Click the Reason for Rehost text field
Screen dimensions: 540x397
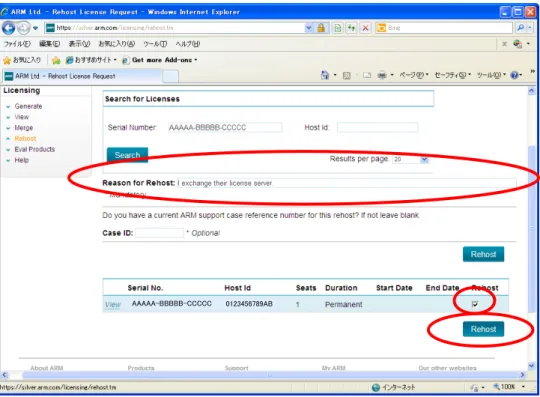(346, 183)
